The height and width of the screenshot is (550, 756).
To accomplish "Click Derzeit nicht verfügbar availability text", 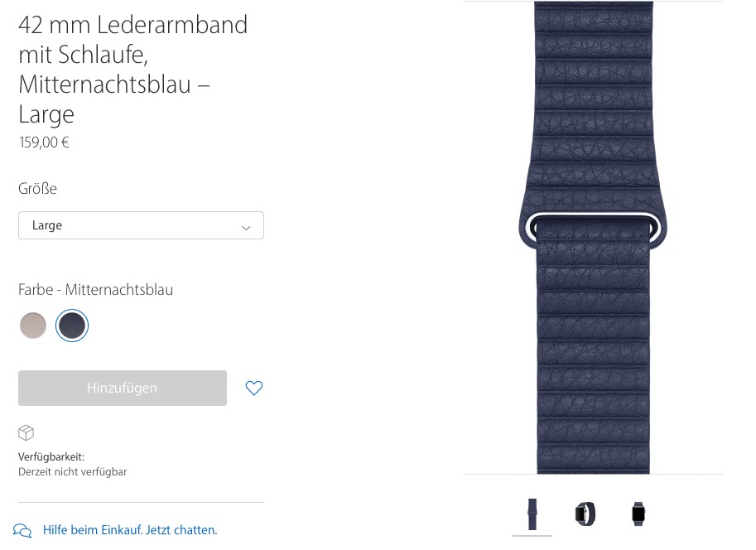I will 73,472.
